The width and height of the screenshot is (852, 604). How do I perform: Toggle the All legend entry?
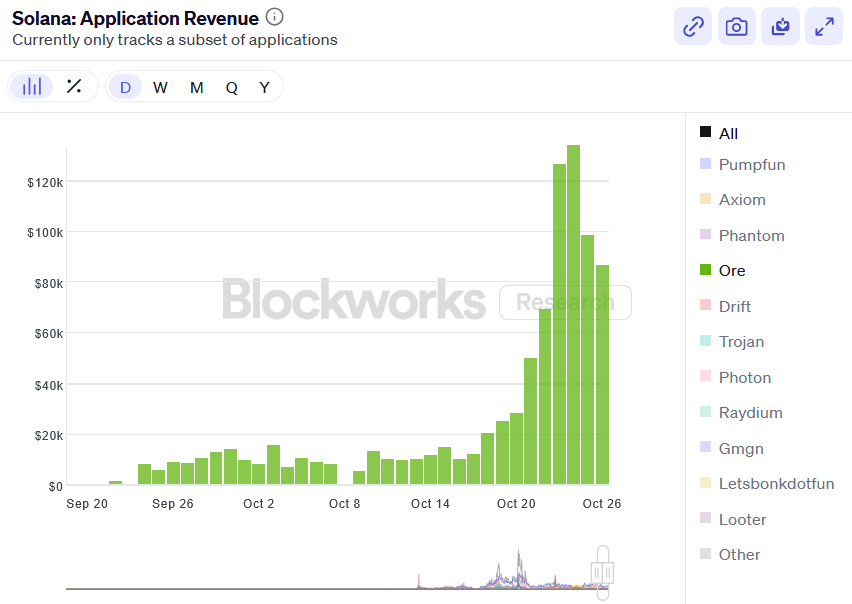pyautogui.click(x=719, y=133)
